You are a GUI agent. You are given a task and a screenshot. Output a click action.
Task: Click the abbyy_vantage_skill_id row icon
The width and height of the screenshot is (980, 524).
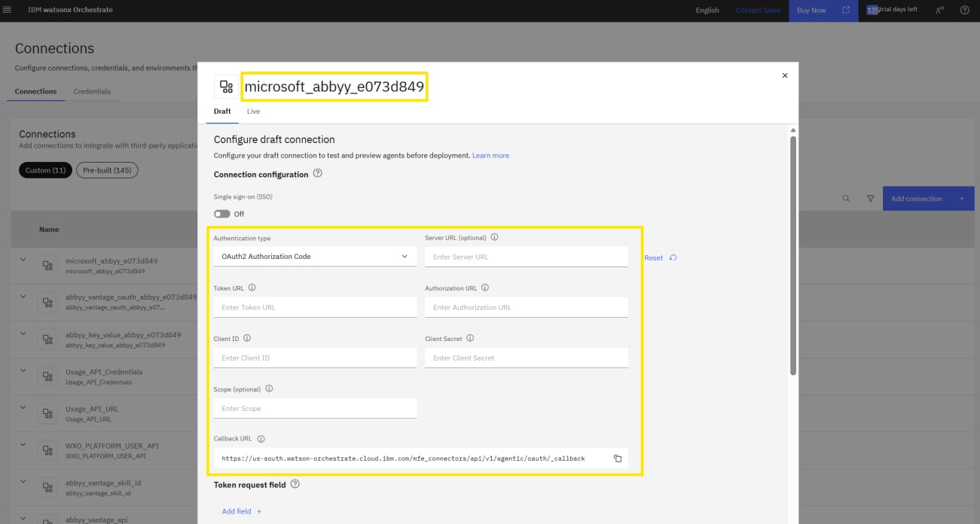point(48,487)
